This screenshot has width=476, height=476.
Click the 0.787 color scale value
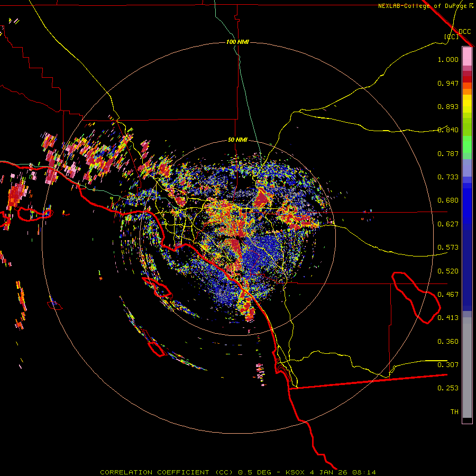click(x=448, y=153)
